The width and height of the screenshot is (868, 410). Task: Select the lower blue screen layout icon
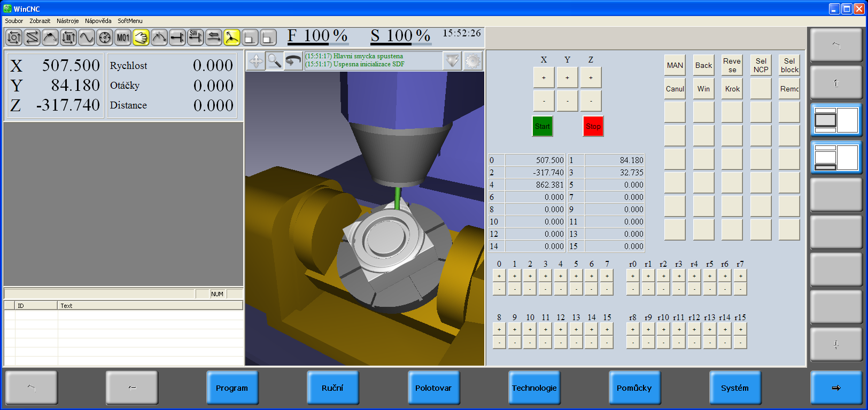tap(836, 158)
